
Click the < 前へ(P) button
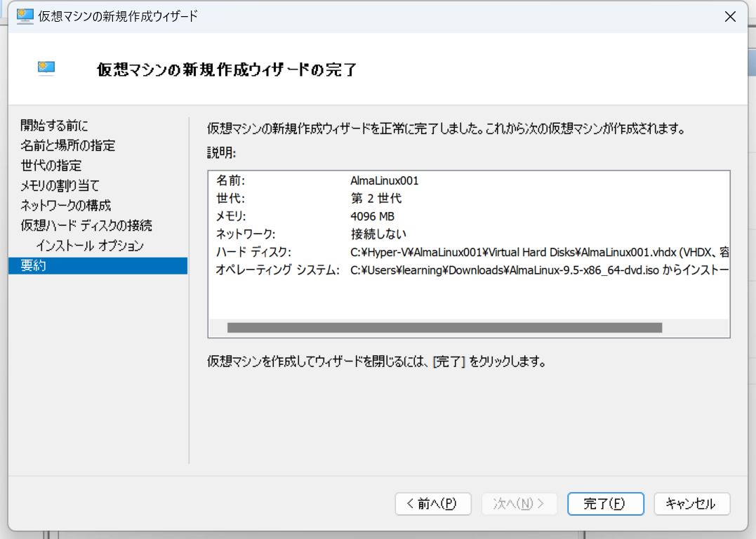[432, 504]
